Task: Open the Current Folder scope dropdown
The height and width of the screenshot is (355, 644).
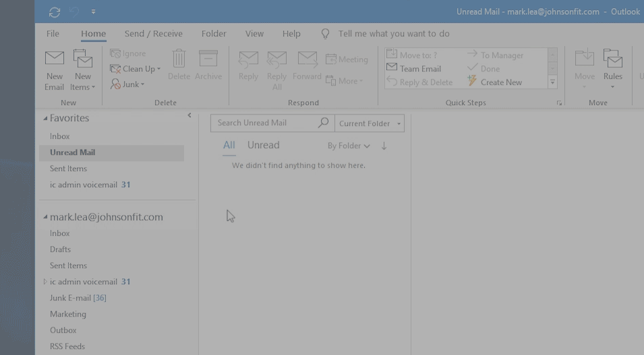Action: [370, 123]
